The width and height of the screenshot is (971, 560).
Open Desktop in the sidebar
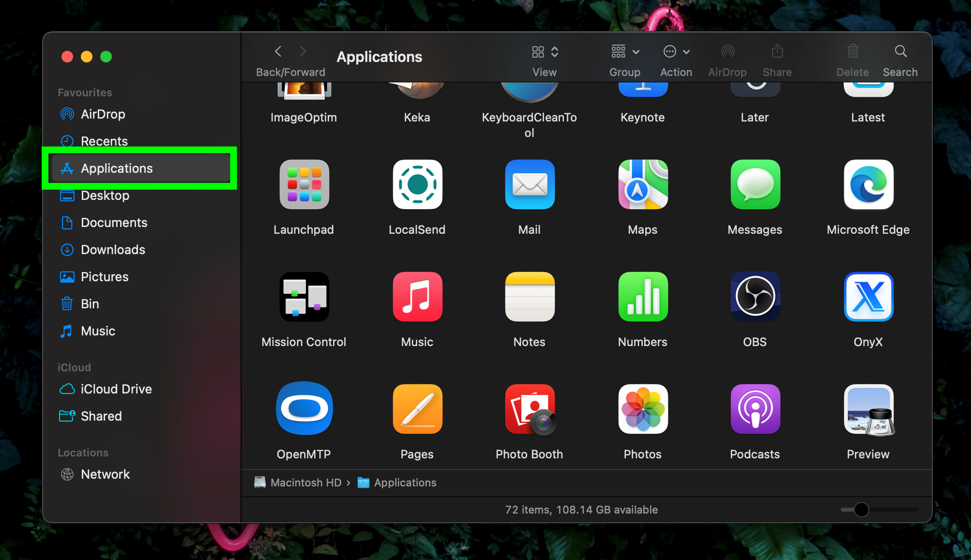pyautogui.click(x=141, y=196)
